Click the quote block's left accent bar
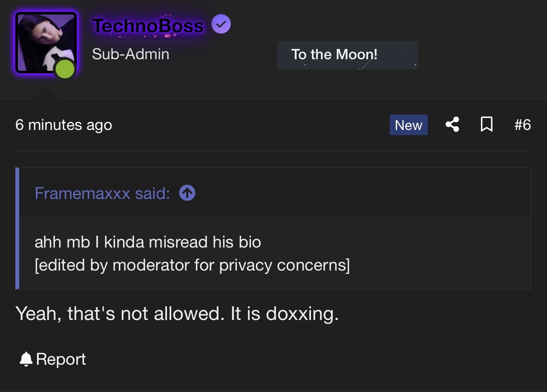 pyautogui.click(x=17, y=228)
